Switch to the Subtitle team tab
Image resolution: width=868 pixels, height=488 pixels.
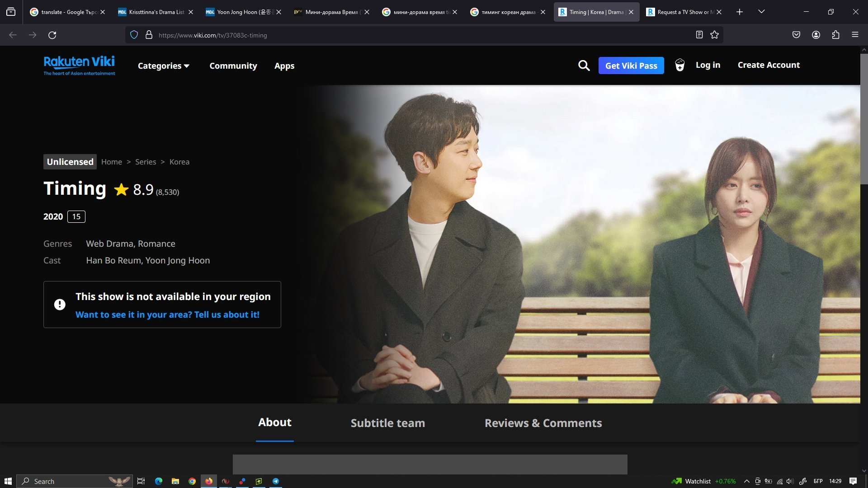pos(387,423)
